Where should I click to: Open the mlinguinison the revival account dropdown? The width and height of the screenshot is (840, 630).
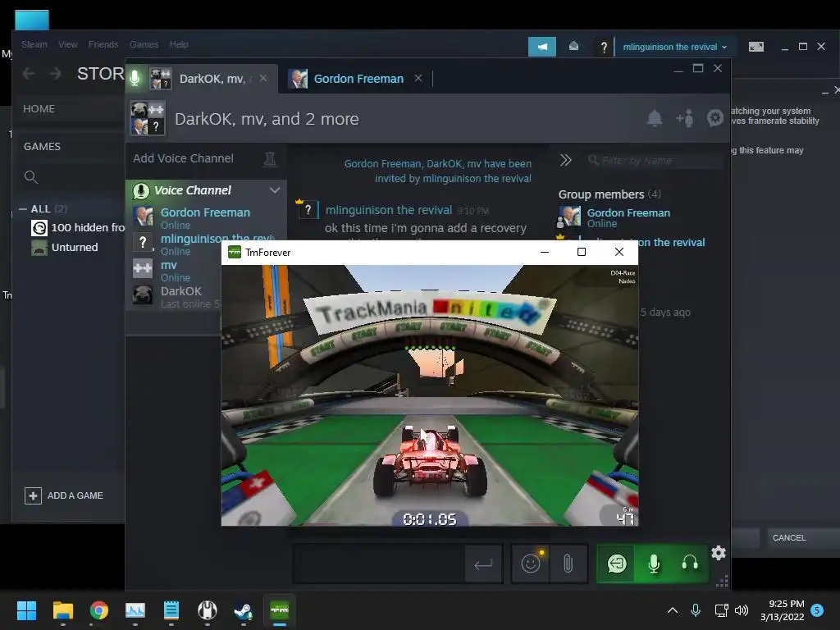674,47
